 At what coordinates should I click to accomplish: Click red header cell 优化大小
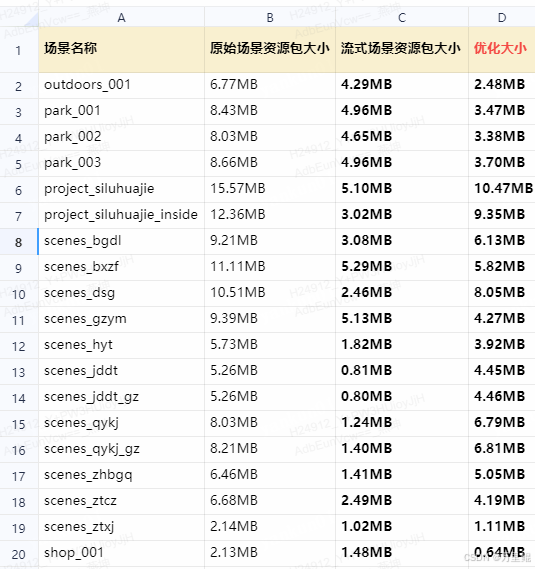point(502,50)
